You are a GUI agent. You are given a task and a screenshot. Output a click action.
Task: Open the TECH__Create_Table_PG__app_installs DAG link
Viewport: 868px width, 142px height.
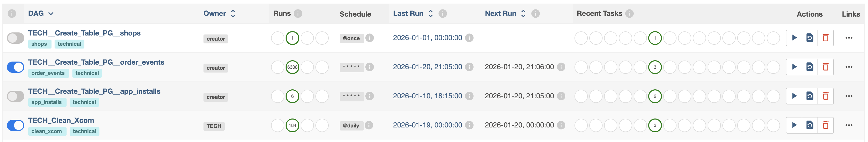coord(94,91)
